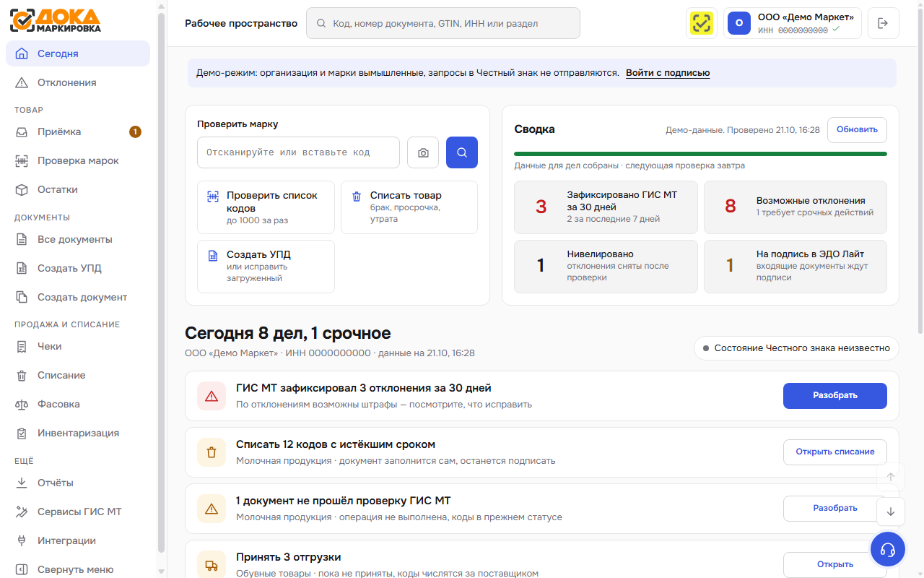Click the blue Разобрать button
Image resolution: width=924 pixels, height=578 pixels.
coord(835,395)
